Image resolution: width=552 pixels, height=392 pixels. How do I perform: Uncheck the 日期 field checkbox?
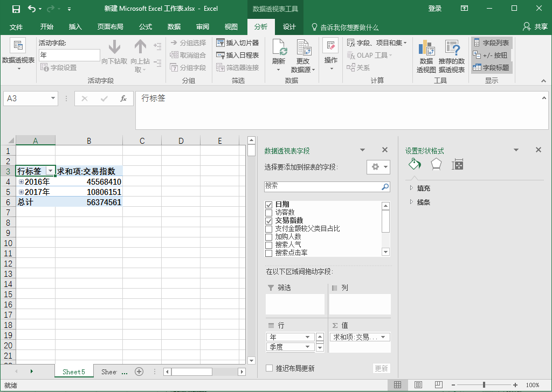point(269,205)
